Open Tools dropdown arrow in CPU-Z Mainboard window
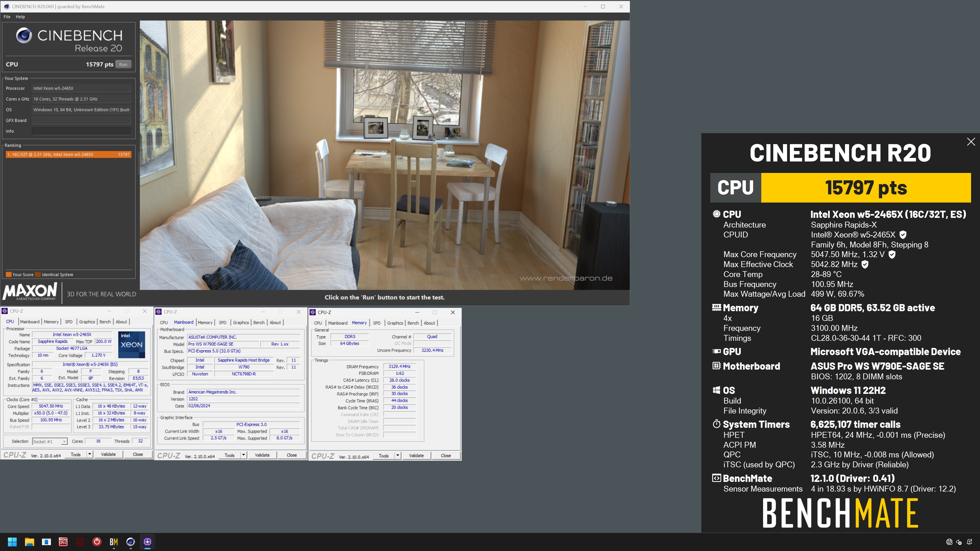The image size is (980, 551). point(243,455)
